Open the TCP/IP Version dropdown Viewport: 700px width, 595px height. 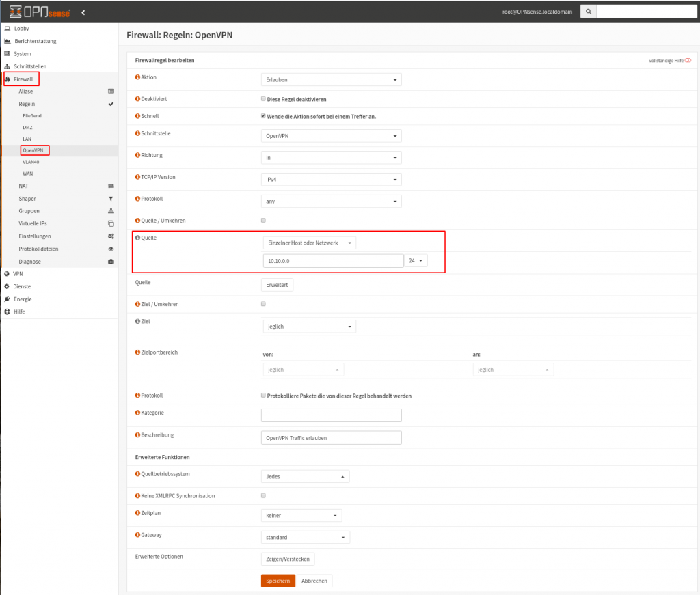point(331,179)
